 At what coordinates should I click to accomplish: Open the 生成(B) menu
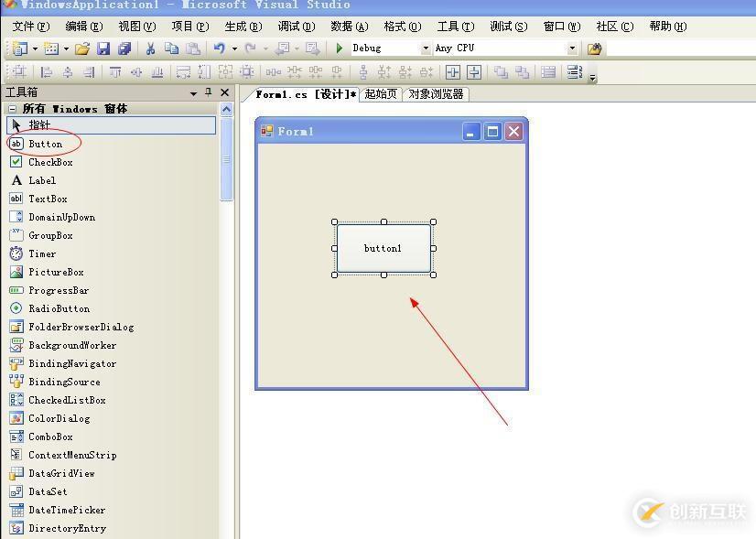tap(243, 27)
